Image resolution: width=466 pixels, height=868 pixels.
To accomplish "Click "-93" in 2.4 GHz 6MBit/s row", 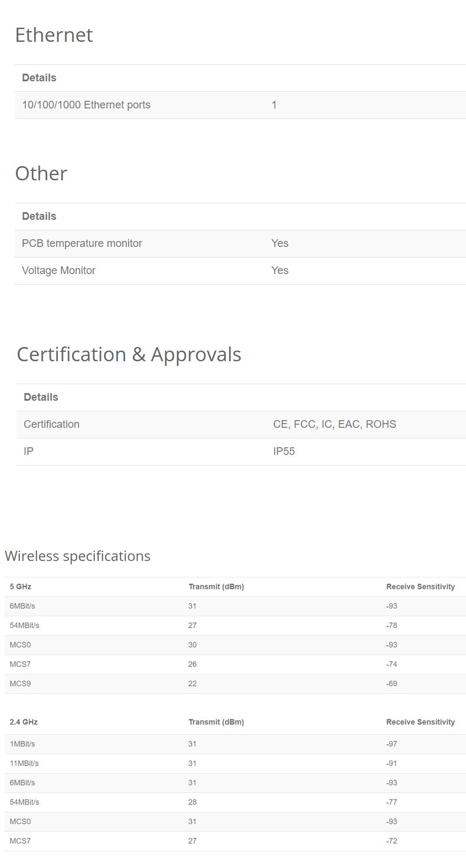I will point(392,783).
